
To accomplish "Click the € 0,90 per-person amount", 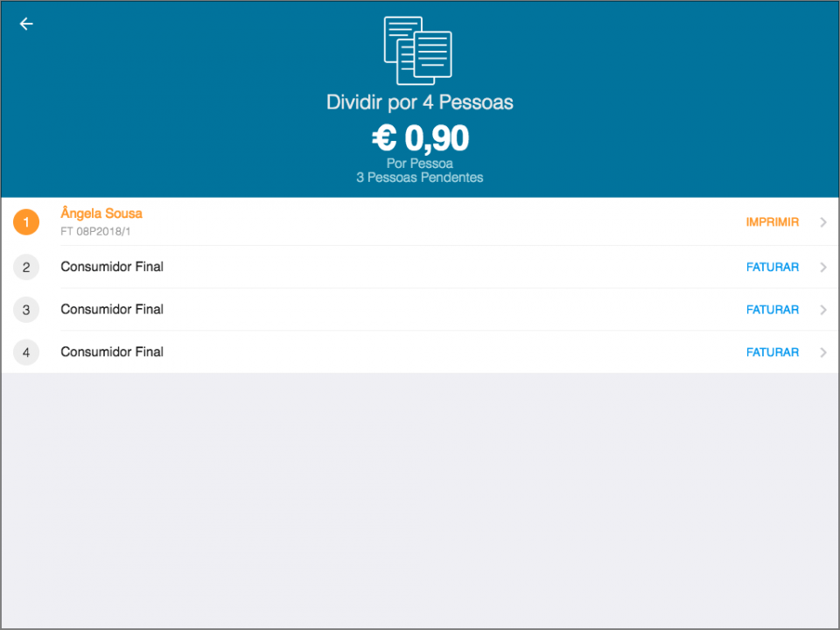I will point(420,138).
